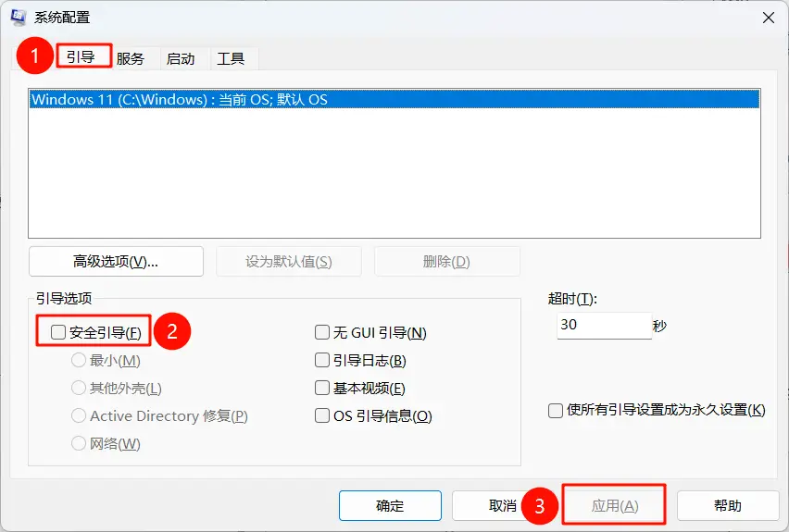The image size is (789, 532).
Task: Close the 系统配置 dialog window
Action: 768,18
